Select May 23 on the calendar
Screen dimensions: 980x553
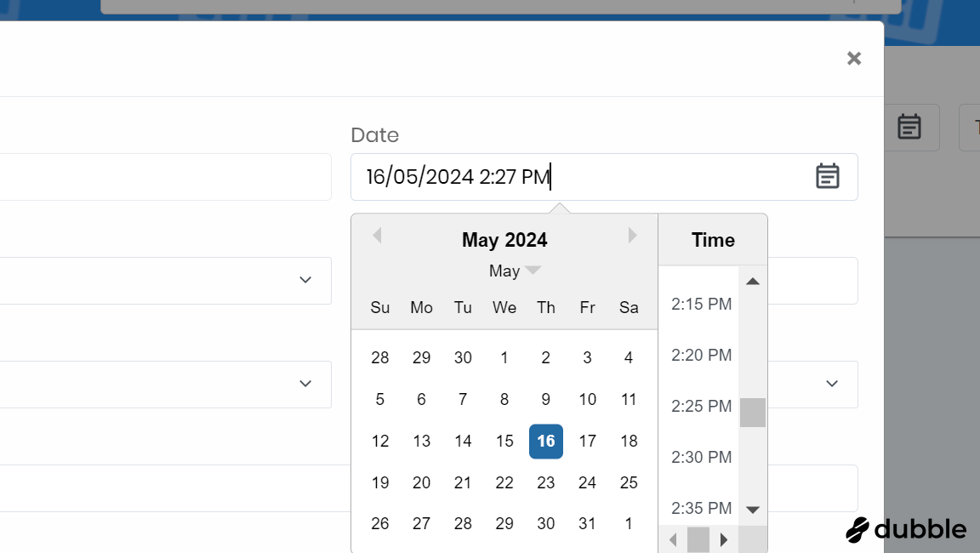click(x=545, y=482)
